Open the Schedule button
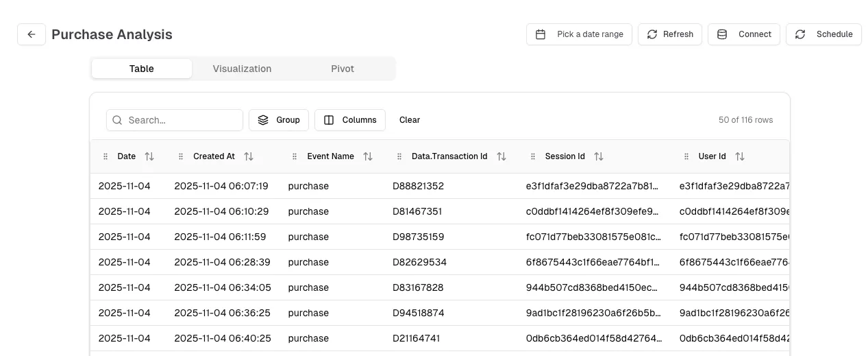The image size is (868, 356). pos(823,34)
